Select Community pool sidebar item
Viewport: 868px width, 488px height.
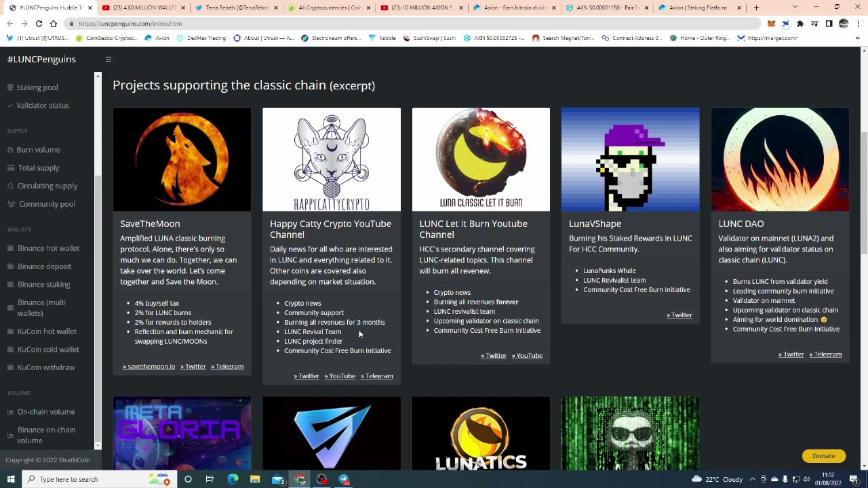[46, 204]
